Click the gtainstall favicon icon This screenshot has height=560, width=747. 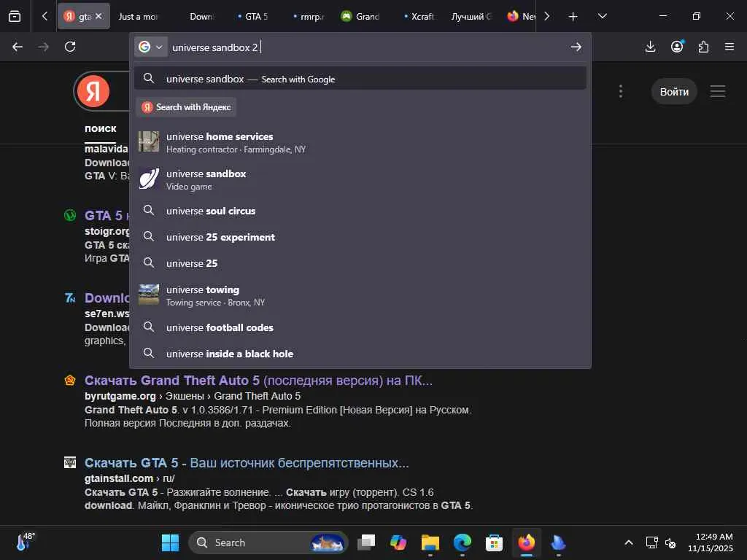(x=70, y=462)
